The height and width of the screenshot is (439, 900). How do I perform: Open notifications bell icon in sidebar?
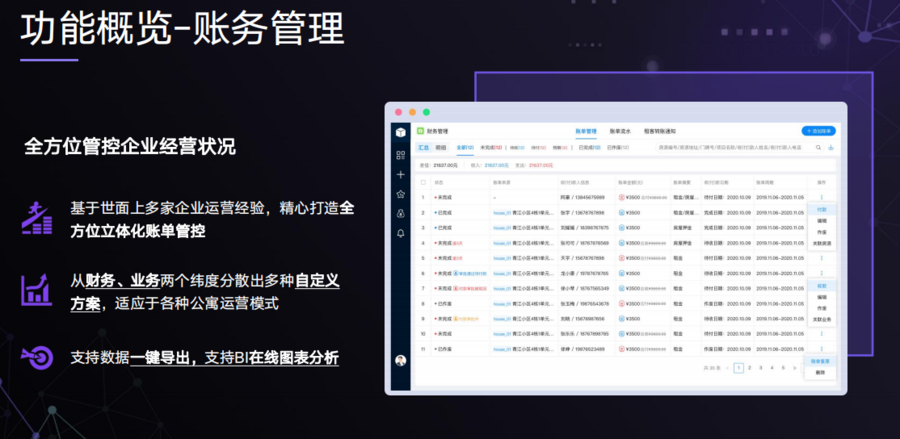pos(401,233)
